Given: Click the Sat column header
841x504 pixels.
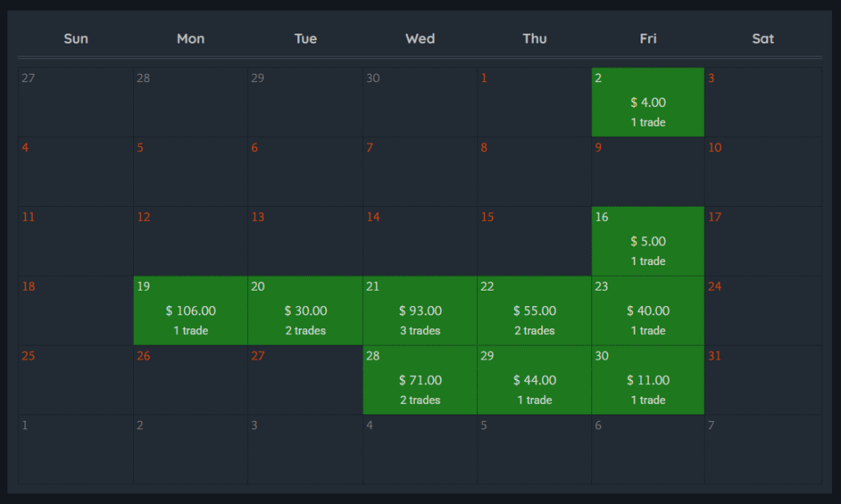Looking at the screenshot, I should (x=763, y=39).
